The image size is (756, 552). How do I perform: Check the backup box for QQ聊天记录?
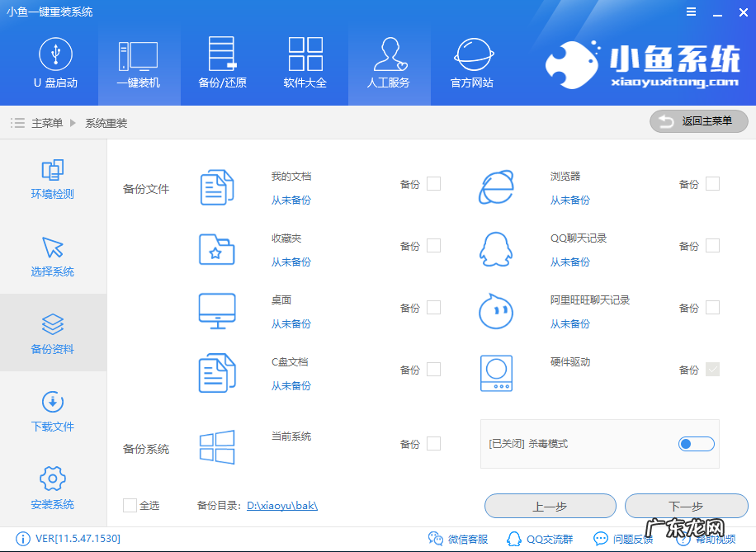(712, 245)
